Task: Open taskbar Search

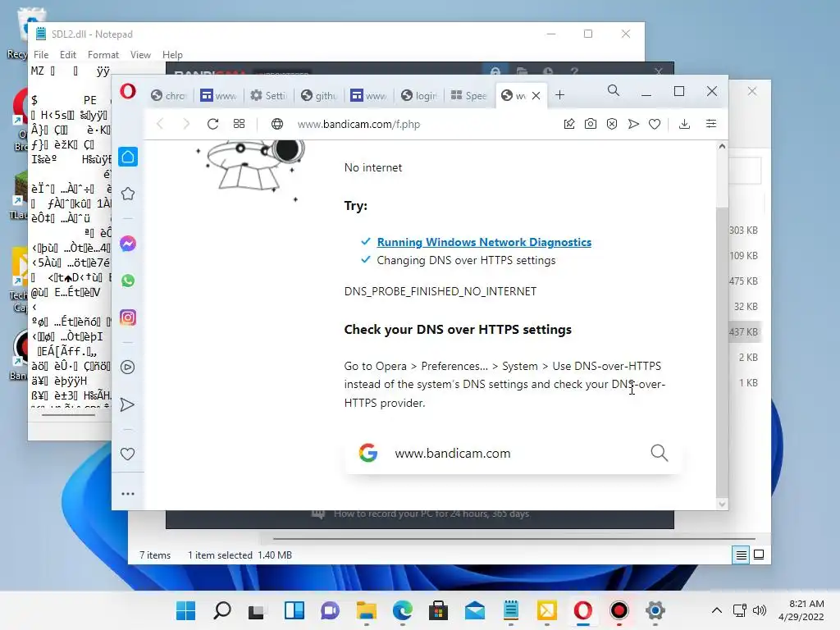Action: tap(221, 610)
